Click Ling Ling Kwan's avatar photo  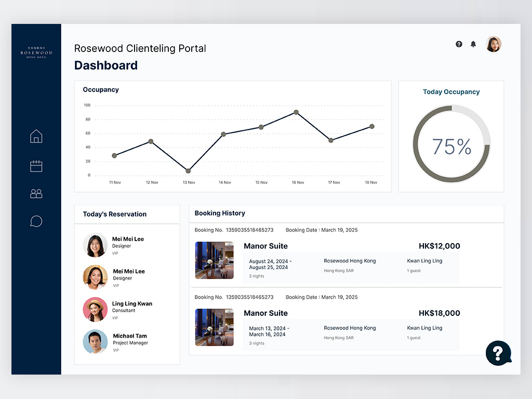(x=96, y=310)
